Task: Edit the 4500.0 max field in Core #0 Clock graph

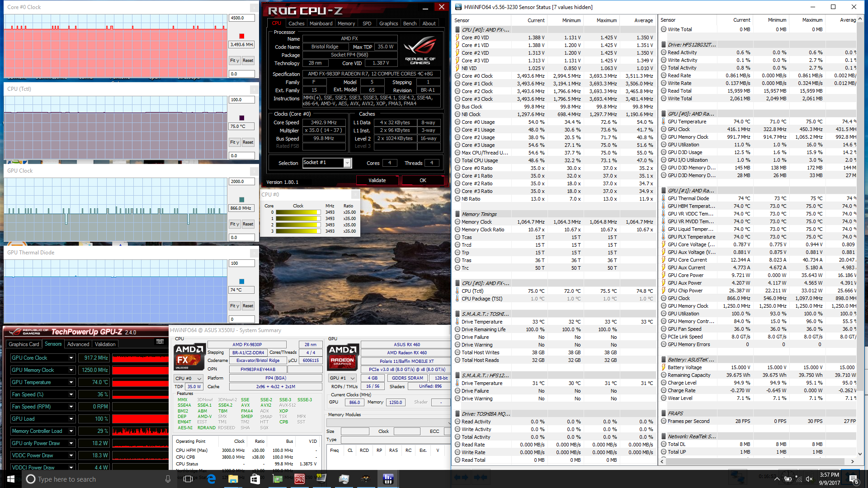Action: coord(242,18)
